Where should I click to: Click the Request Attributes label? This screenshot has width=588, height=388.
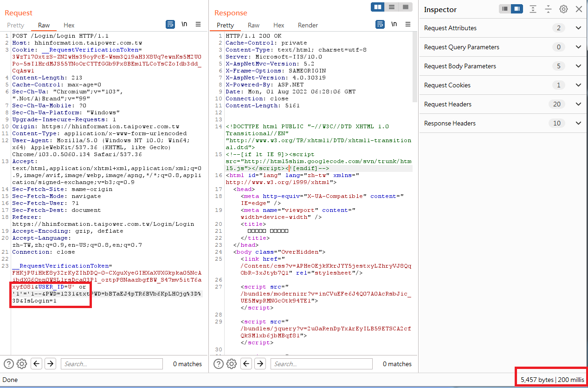[450, 28]
